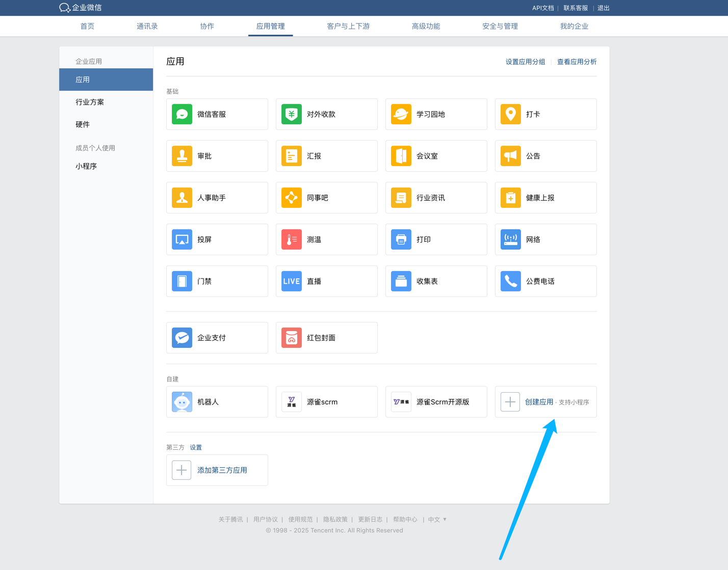
Task: Open the 公费电话 phone icon
Action: click(510, 281)
